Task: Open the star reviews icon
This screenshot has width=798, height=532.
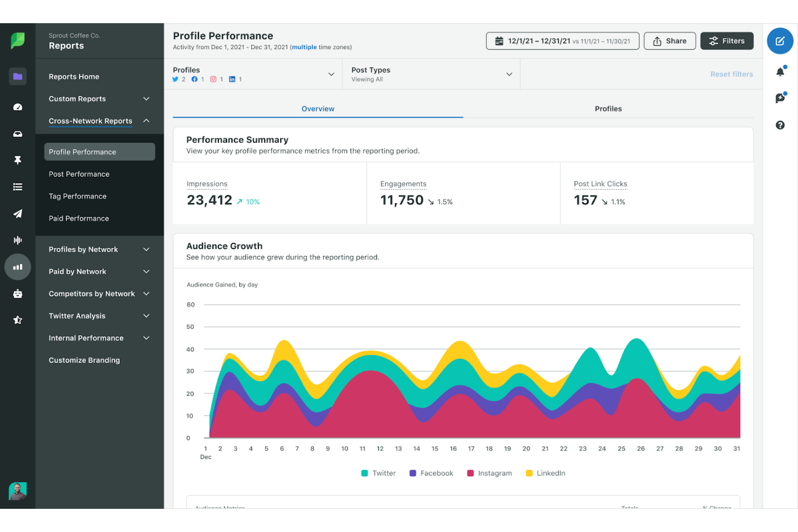Action: pyautogui.click(x=18, y=320)
